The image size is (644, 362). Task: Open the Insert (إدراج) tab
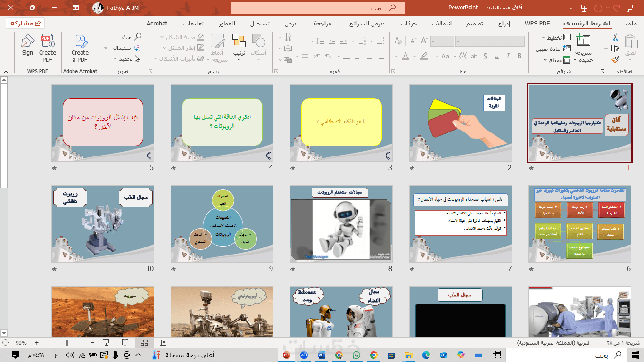pos(504,24)
